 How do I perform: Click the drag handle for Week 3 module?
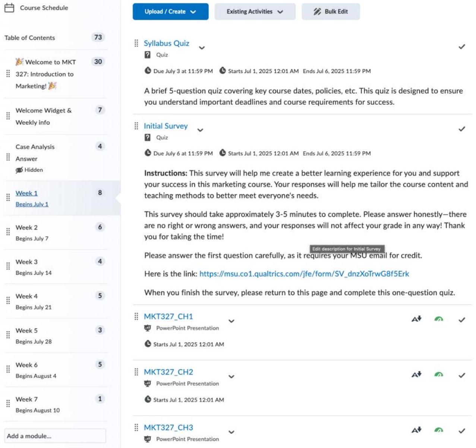tap(8, 266)
